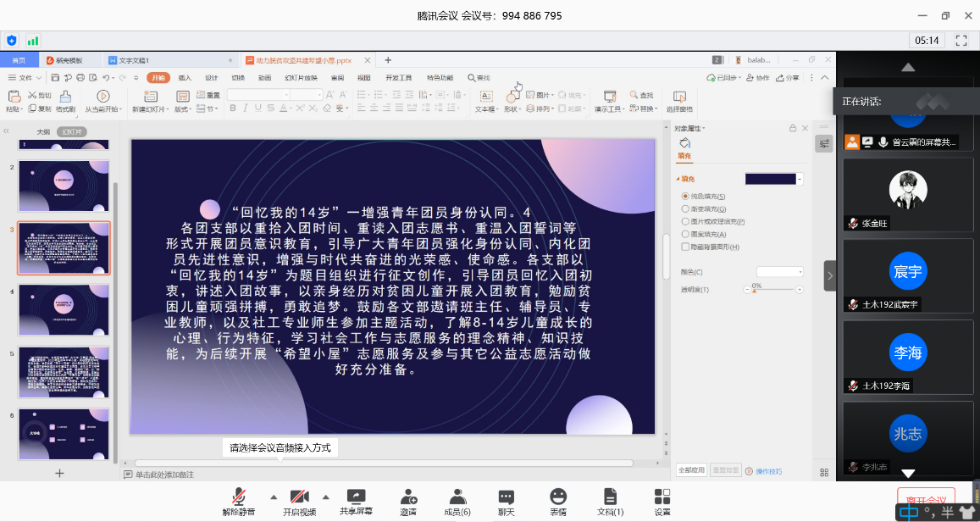Switch to the 插入 ribbon tab
Viewport: 980px width, 522px height.
click(185, 78)
